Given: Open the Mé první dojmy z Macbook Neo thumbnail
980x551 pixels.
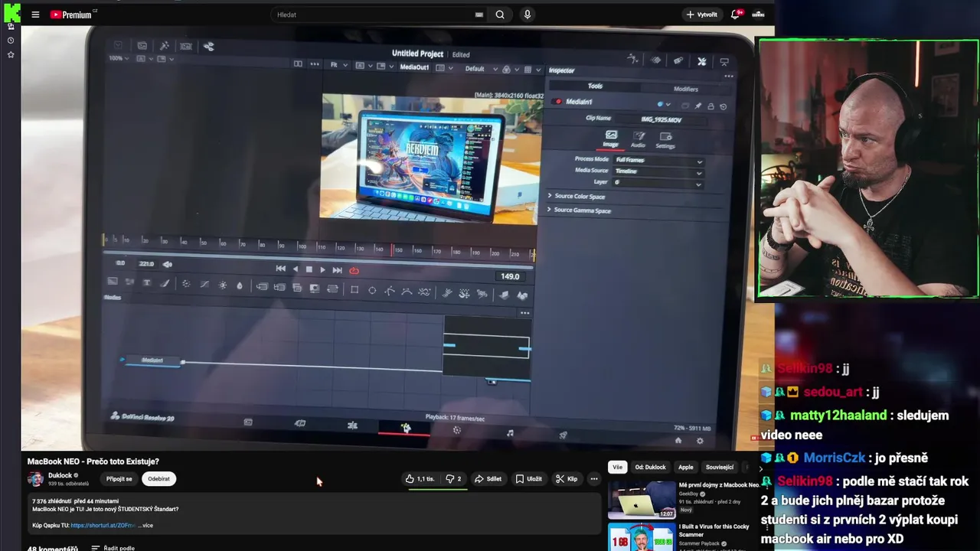Looking at the screenshot, I should (x=642, y=499).
